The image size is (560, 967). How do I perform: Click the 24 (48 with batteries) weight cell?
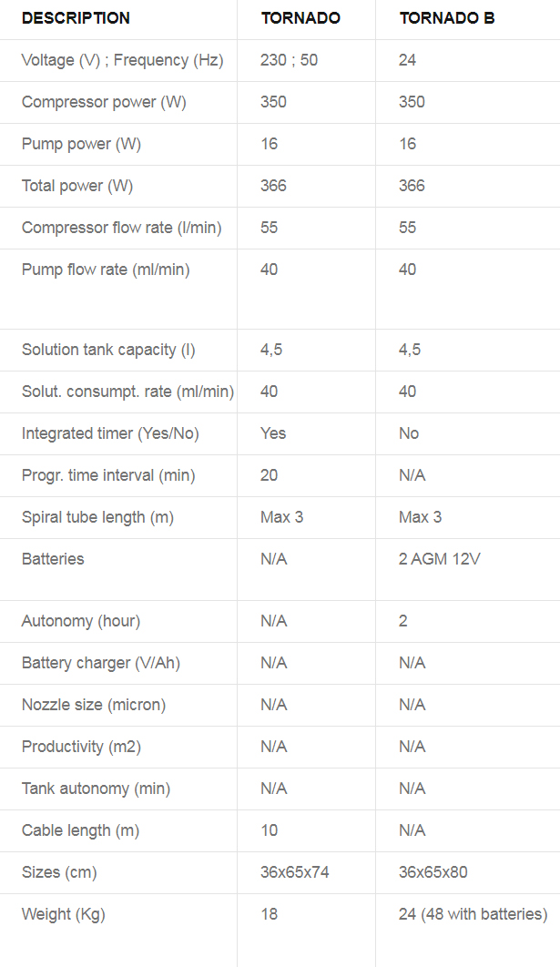click(473, 914)
